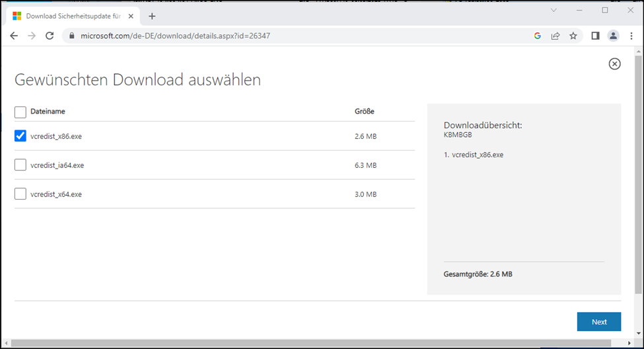Screen dimensions: 644x349
Task: Uncheck vcredist_x86.exe checkbox
Action: click(20, 136)
